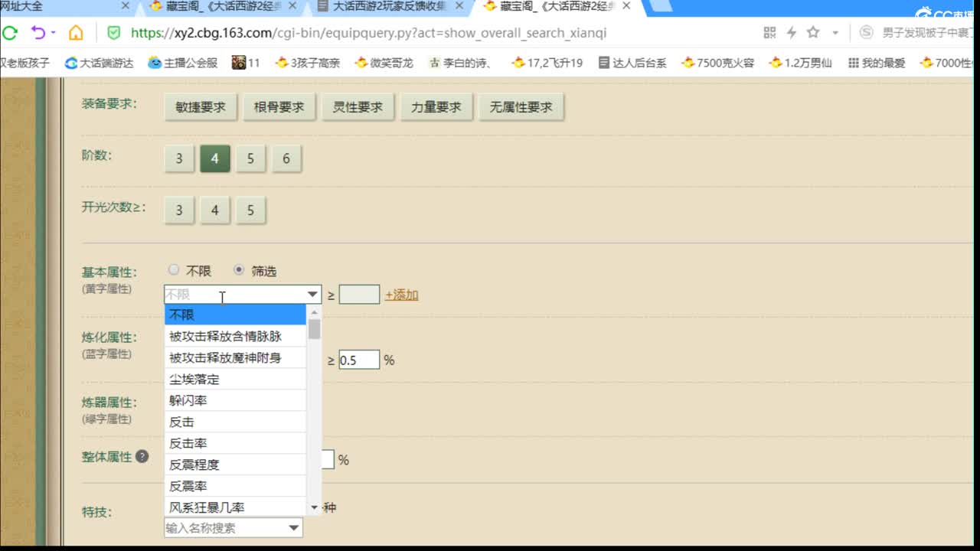
Task: Expand the arrow next to the bookmark star
Action: pos(835,33)
